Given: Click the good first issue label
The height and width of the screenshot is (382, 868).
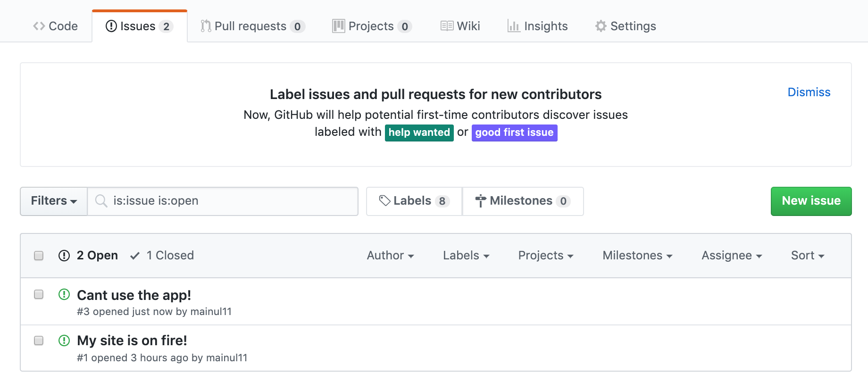Looking at the screenshot, I should point(514,133).
